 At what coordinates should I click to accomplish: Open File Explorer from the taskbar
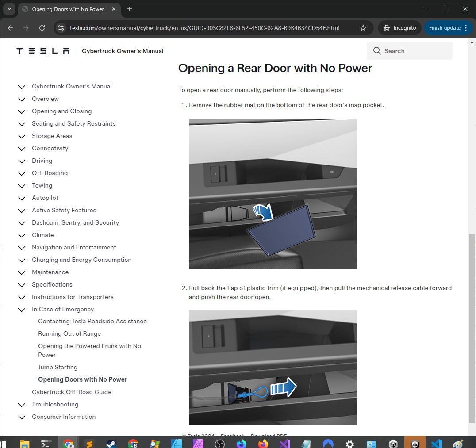click(x=25, y=444)
